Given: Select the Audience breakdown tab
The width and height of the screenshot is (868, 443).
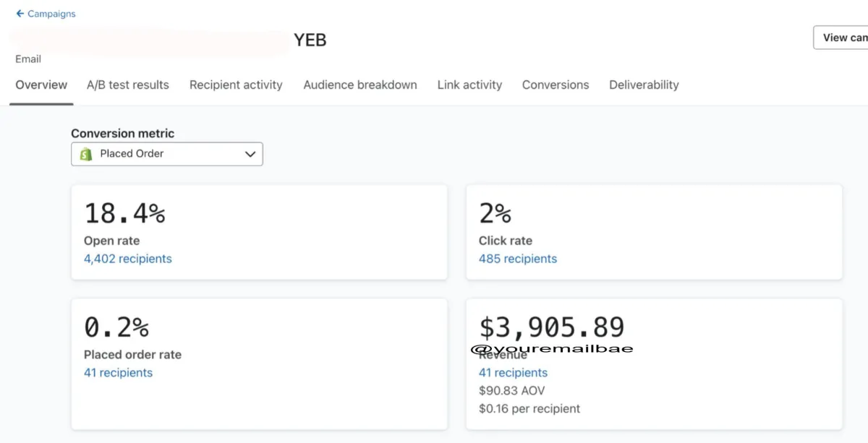Looking at the screenshot, I should (360, 85).
